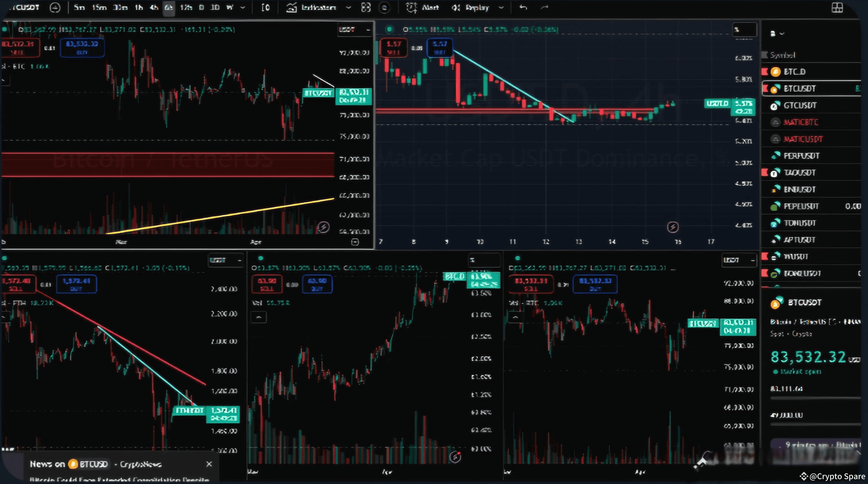Click Buy button on bottom-right BTC chart
The height and width of the screenshot is (484, 868).
click(x=595, y=284)
